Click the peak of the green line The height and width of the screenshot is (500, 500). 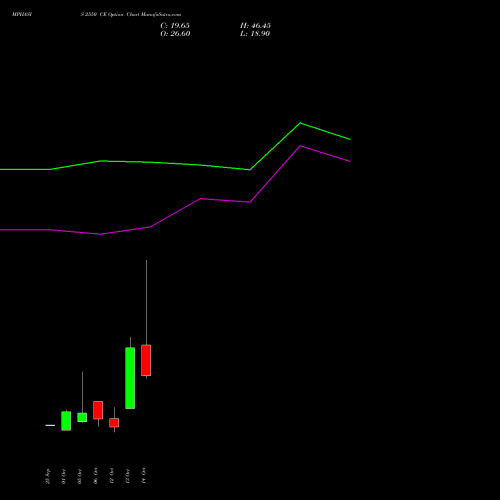coord(300,123)
